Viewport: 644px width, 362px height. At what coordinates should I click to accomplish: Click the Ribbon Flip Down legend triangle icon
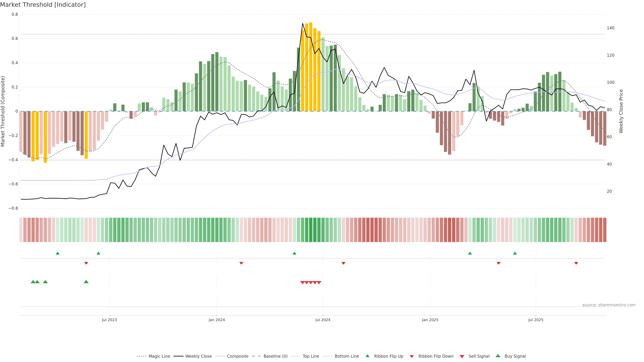[x=412, y=356]
